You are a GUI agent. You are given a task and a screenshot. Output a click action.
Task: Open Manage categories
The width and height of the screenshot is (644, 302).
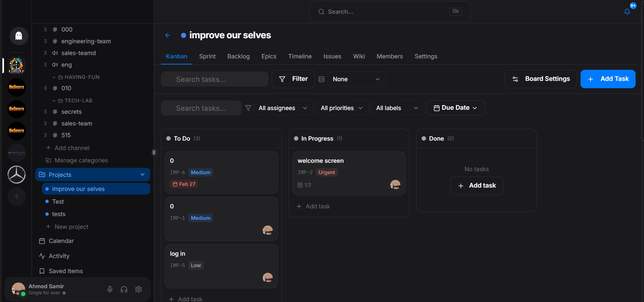point(77,160)
